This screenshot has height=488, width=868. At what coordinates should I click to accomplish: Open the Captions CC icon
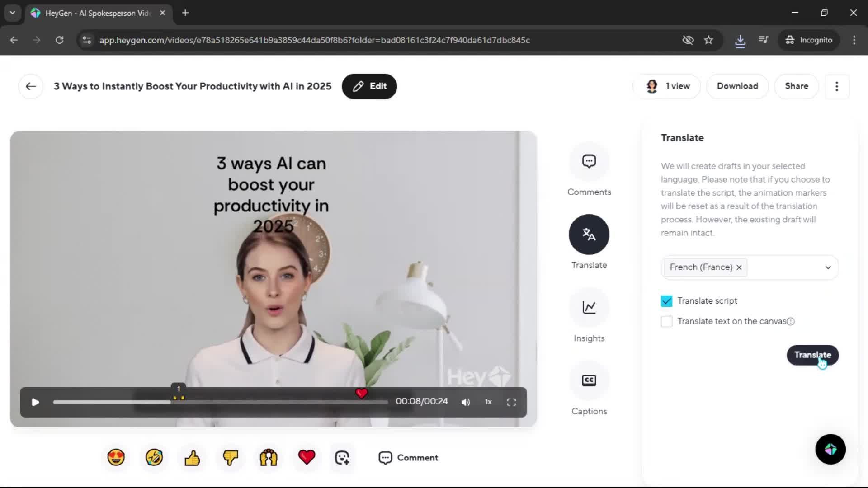pyautogui.click(x=589, y=380)
